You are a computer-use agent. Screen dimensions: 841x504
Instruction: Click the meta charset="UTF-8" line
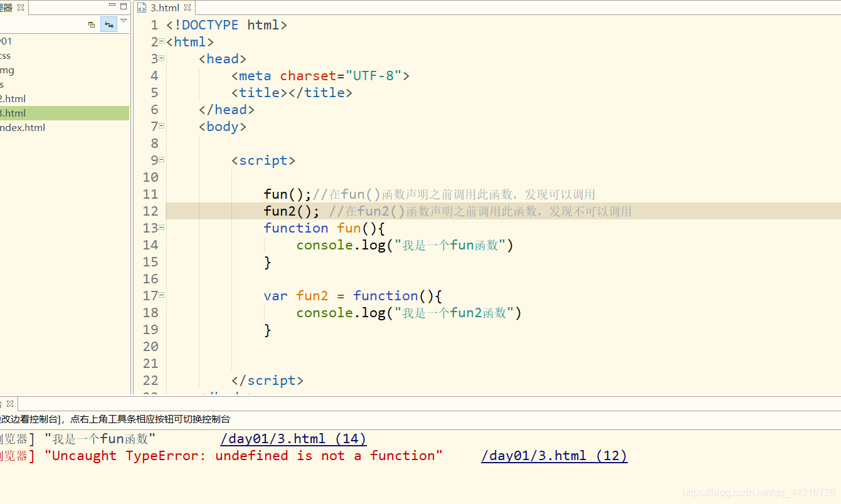coord(320,76)
